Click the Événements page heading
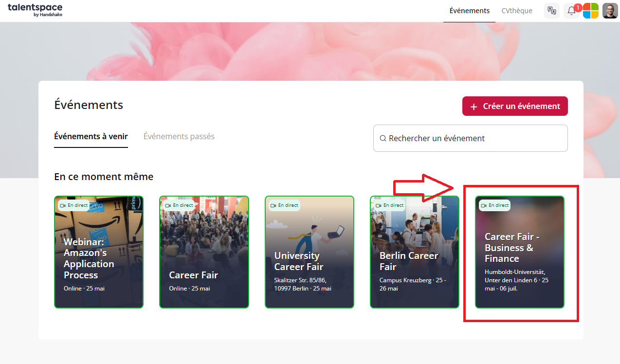620x364 pixels. [x=89, y=105]
